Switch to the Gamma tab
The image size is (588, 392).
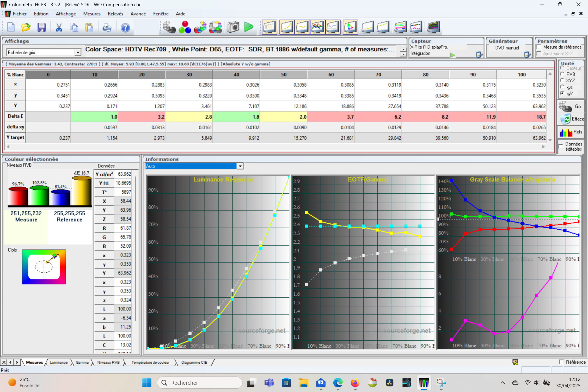[82, 362]
